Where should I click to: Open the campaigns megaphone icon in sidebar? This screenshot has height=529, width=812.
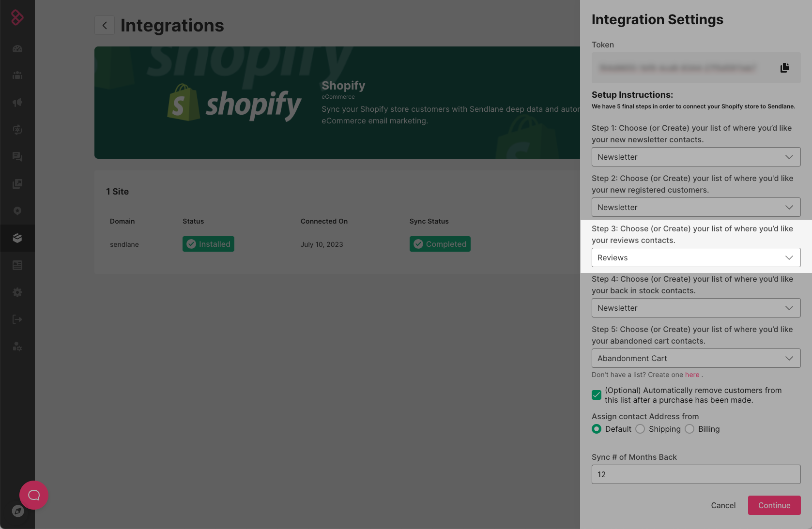17,103
